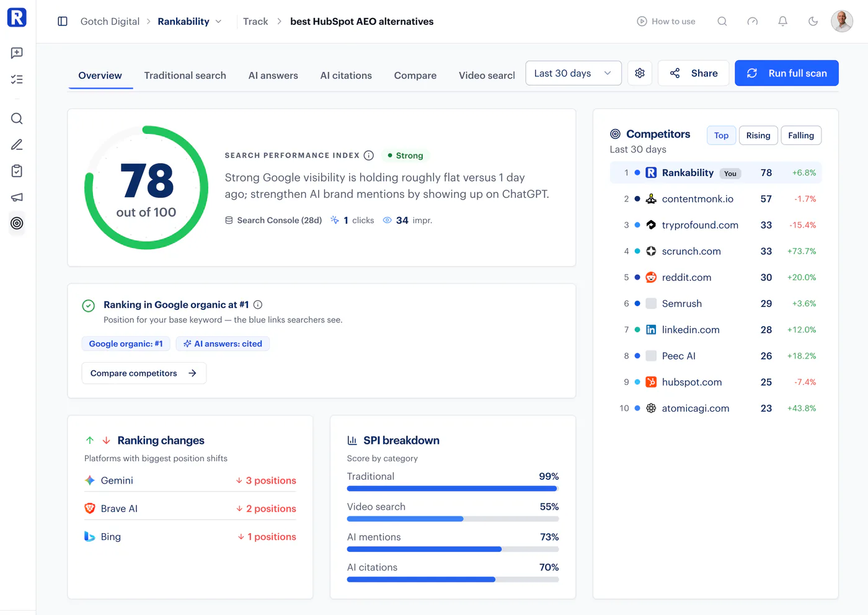Click the Bing platform icon
Screen dimensions: 868x615
pos(90,536)
